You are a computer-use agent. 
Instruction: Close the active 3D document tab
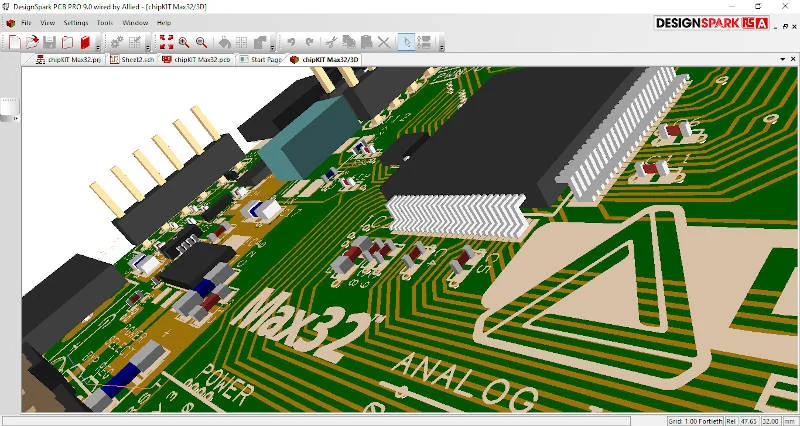click(793, 60)
